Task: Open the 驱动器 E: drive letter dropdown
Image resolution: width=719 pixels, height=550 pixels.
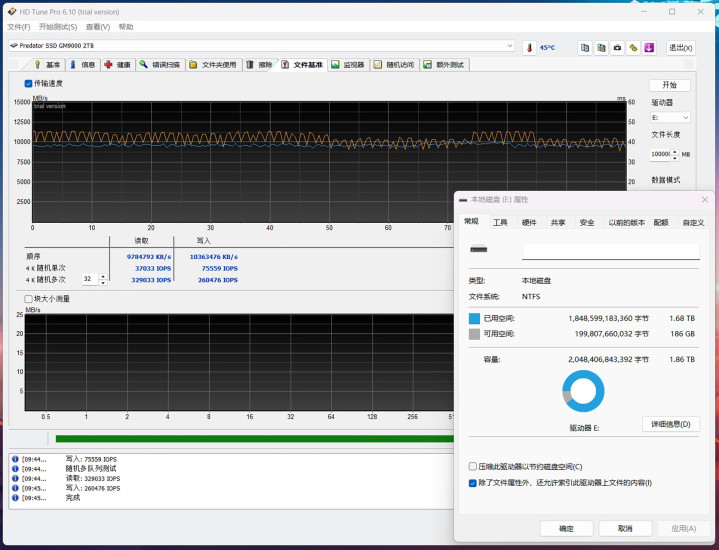Action: (669, 117)
